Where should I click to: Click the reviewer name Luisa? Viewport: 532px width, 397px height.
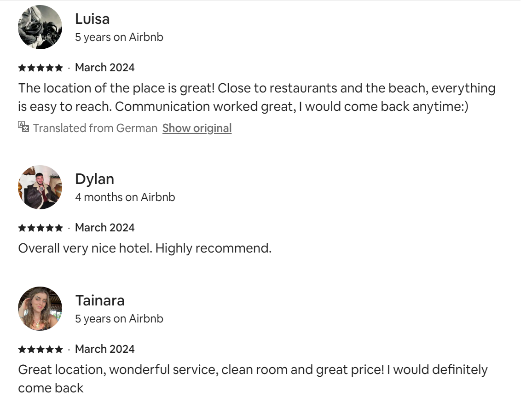pyautogui.click(x=92, y=19)
